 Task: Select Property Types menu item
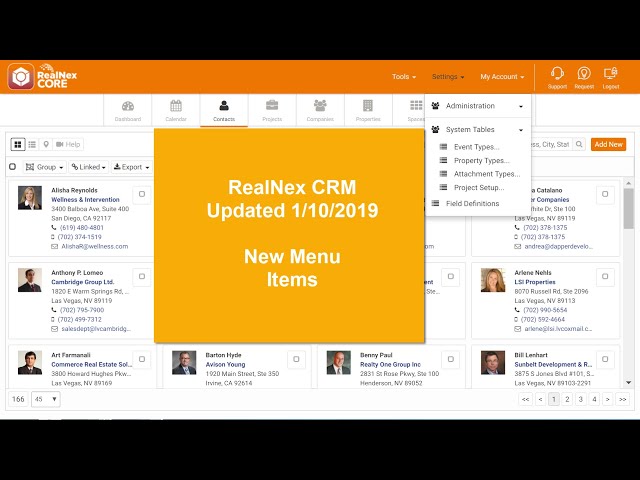click(482, 160)
